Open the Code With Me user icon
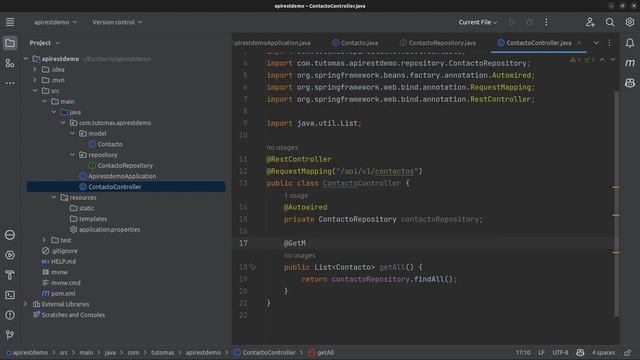Viewport: 640px width, 360px height. [590, 22]
